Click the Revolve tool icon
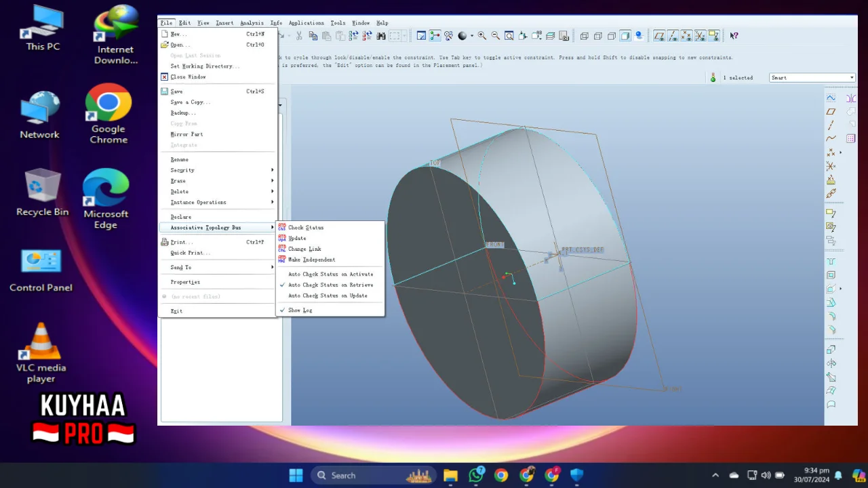 831,363
